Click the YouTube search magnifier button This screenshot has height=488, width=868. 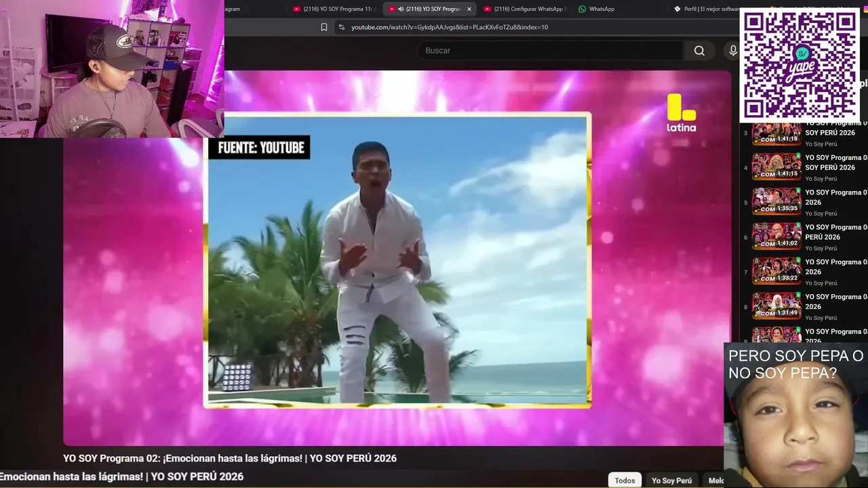pos(699,51)
